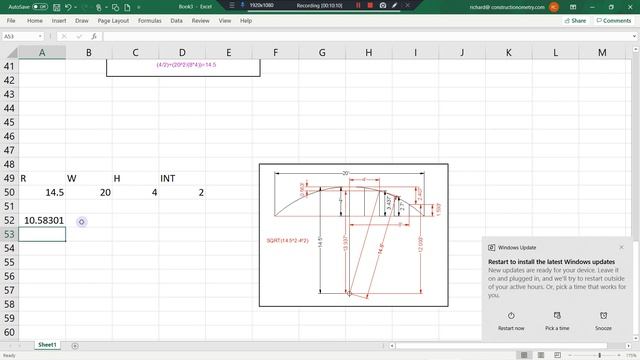The width and height of the screenshot is (640, 360).
Task: Click the vertical scrollbar up arrow
Action: (636, 49)
